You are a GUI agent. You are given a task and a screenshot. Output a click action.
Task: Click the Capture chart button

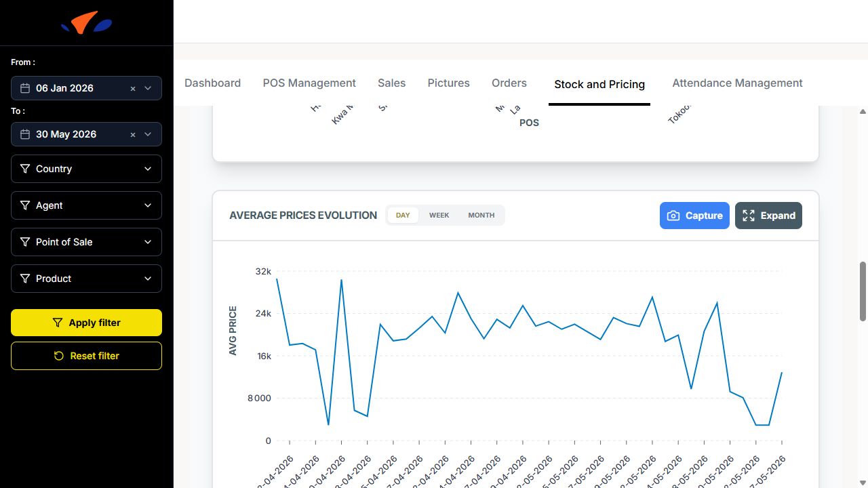694,216
